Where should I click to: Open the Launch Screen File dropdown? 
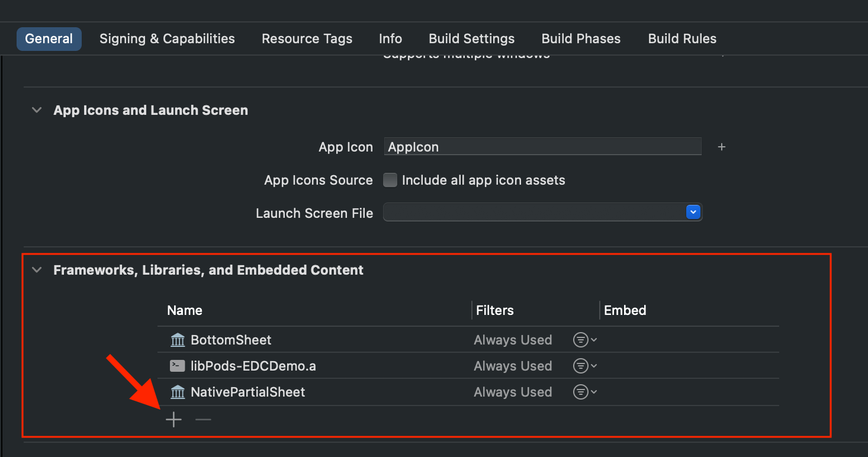tap(693, 212)
